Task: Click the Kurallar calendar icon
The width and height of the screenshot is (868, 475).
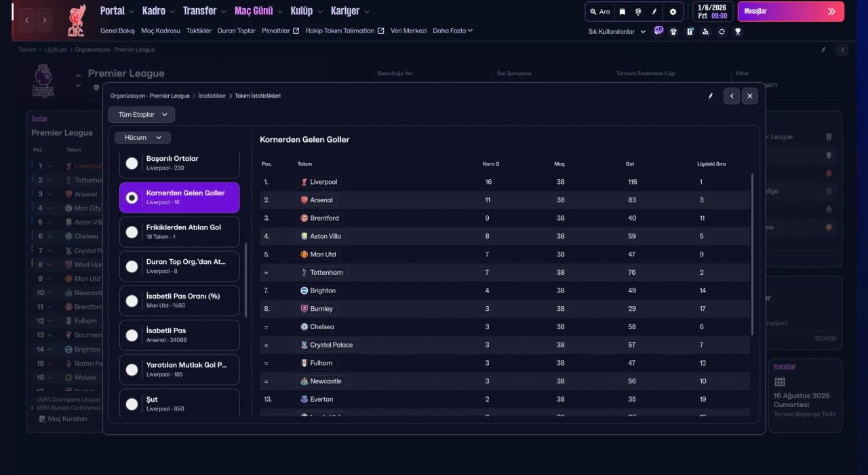Action: pyautogui.click(x=780, y=382)
